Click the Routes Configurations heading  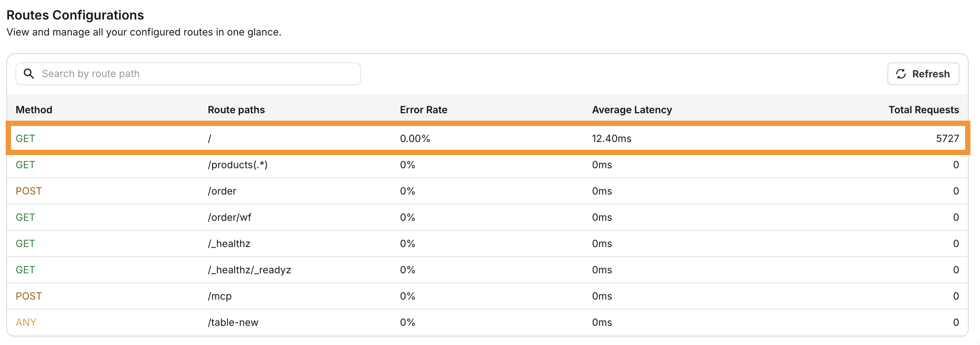tap(75, 15)
